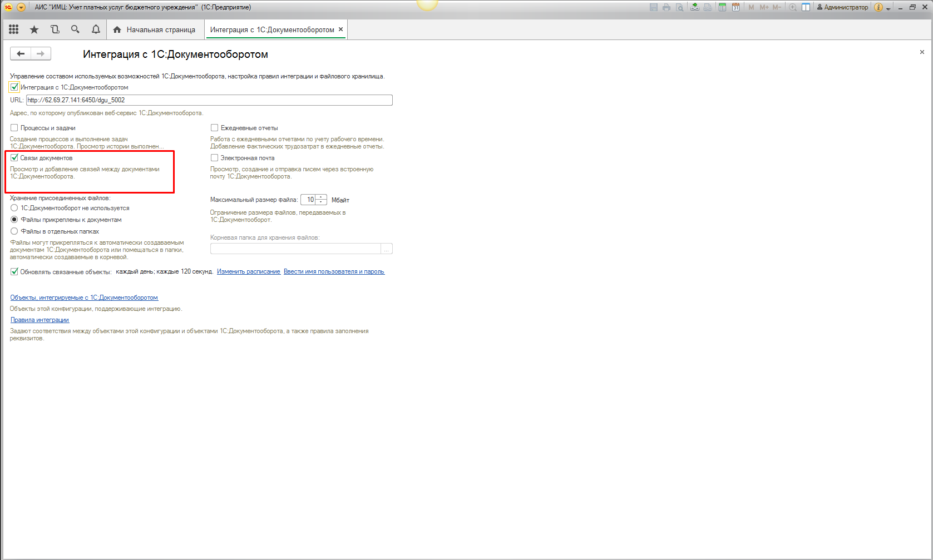Screen dimensions: 933x560
Task: Click the get link icon
Action: coord(695,7)
